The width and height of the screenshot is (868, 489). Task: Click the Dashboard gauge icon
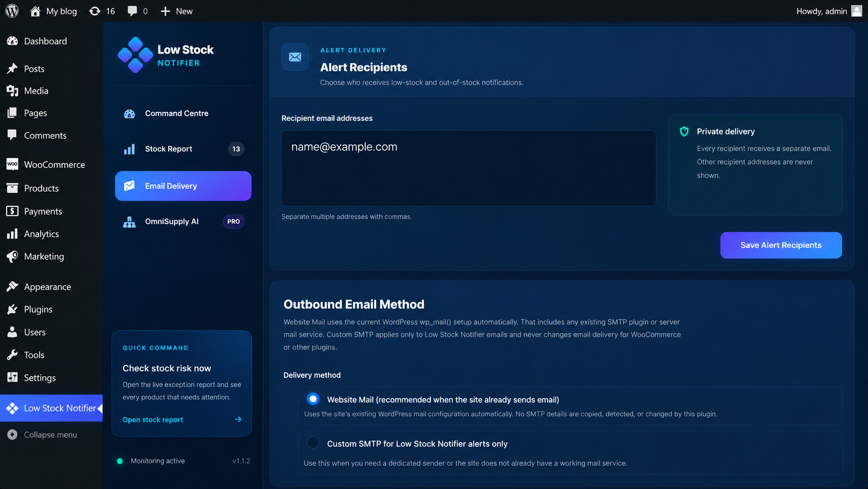click(x=12, y=41)
